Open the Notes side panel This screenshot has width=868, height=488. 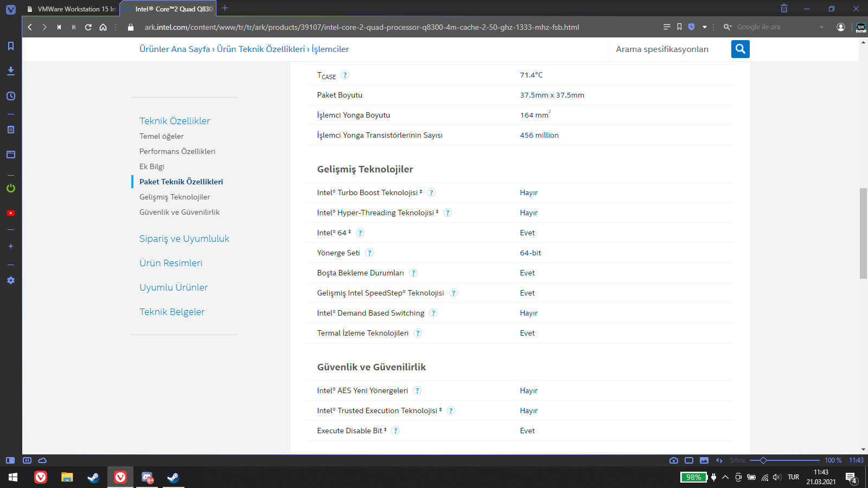(x=11, y=130)
